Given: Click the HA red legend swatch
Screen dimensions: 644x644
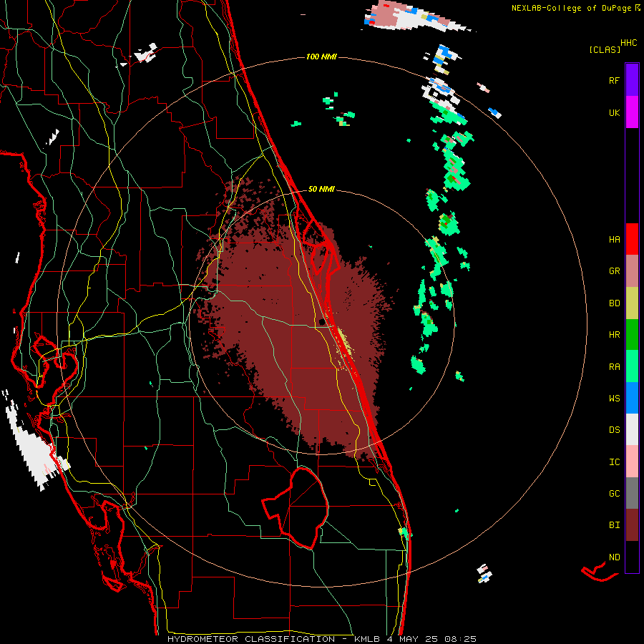Looking at the screenshot, I should pos(632,239).
